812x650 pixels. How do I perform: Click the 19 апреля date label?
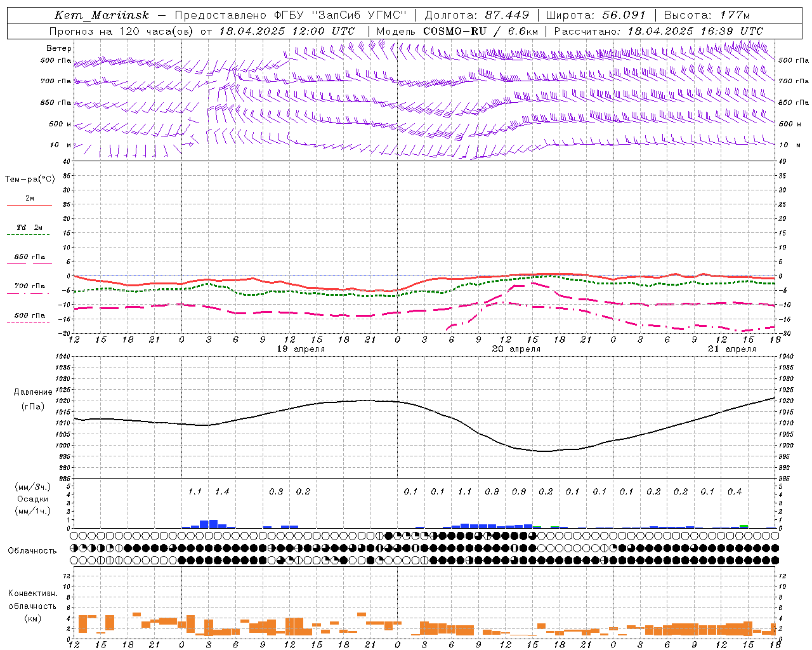[301, 349]
